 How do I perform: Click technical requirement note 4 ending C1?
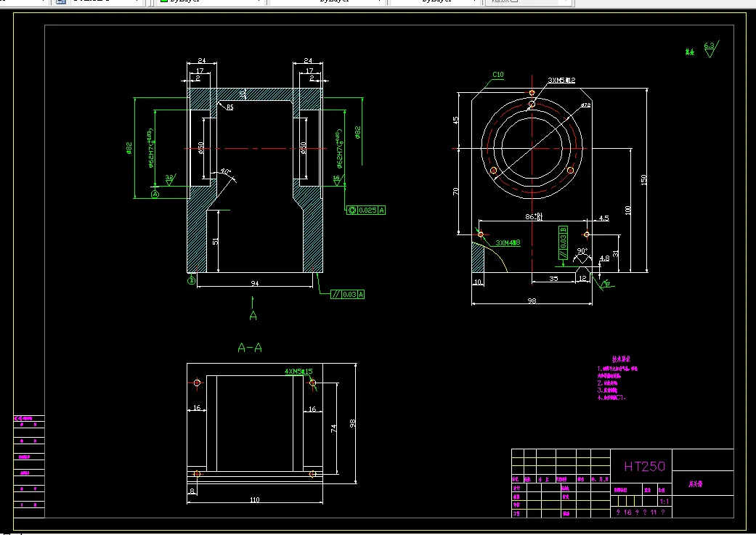(x=611, y=398)
